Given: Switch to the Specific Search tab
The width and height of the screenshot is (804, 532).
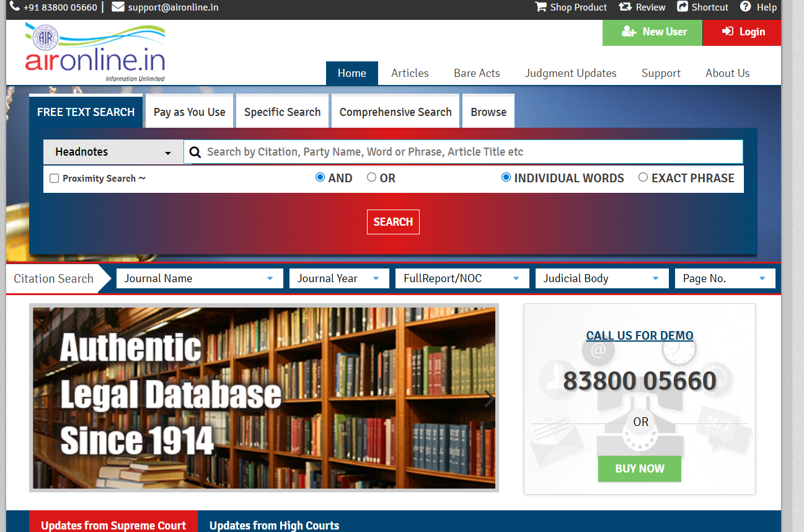Looking at the screenshot, I should click(x=282, y=112).
